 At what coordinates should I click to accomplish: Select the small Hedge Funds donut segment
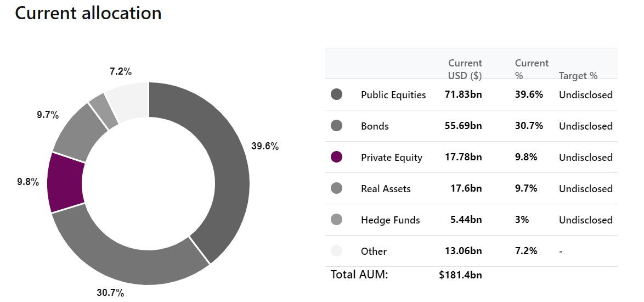tap(104, 111)
